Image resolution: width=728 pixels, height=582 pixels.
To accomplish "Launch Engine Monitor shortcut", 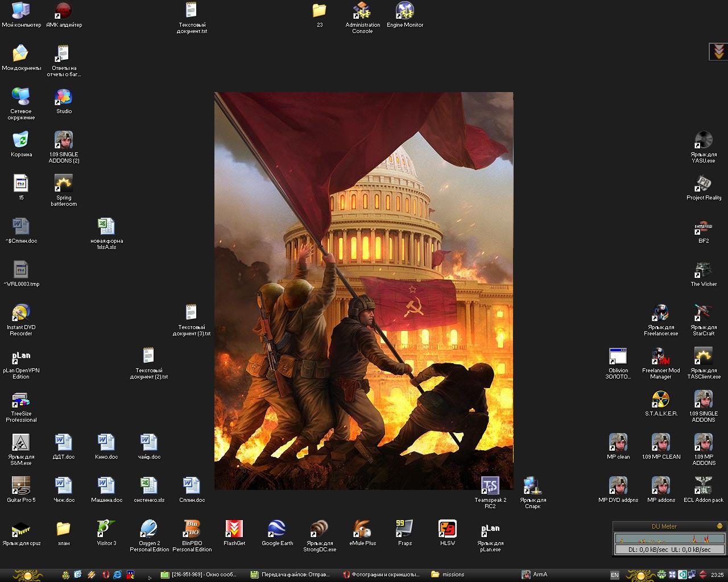I will [405, 16].
